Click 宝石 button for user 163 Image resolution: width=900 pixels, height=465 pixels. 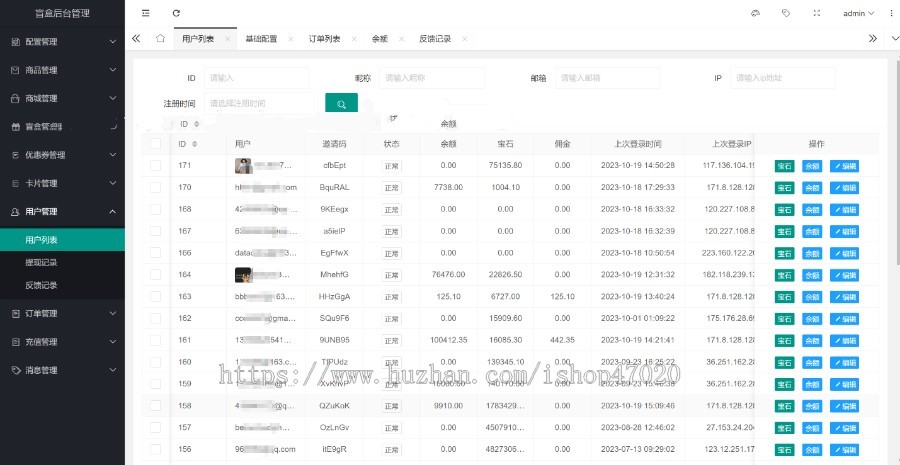[x=784, y=297]
